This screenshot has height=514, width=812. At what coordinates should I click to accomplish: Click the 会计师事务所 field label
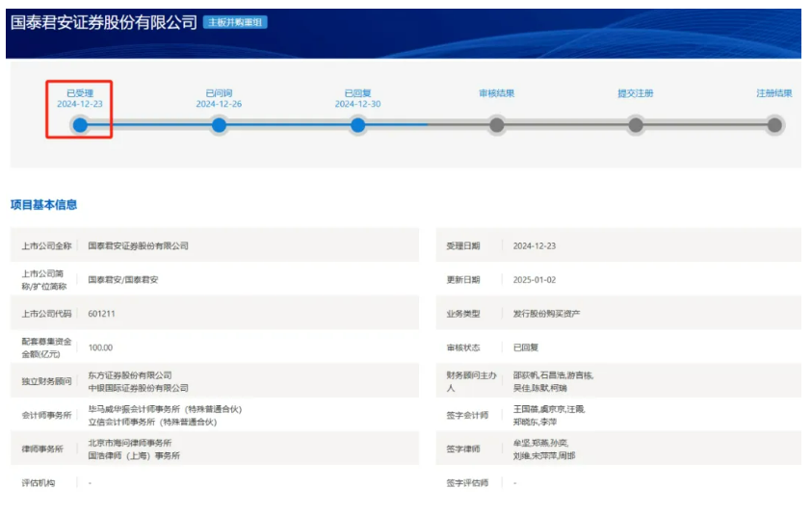(46, 415)
